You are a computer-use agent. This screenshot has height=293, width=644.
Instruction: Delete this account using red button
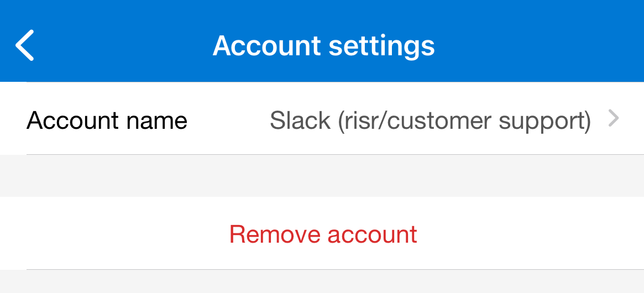pyautogui.click(x=323, y=234)
